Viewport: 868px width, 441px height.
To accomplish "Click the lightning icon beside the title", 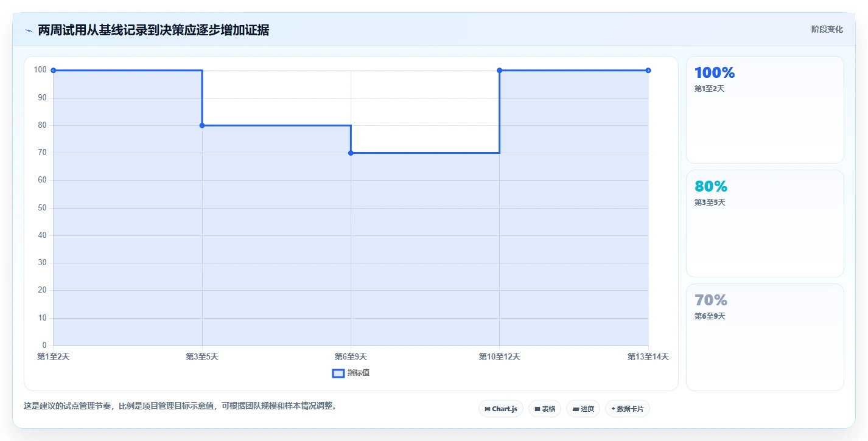I will coord(29,30).
